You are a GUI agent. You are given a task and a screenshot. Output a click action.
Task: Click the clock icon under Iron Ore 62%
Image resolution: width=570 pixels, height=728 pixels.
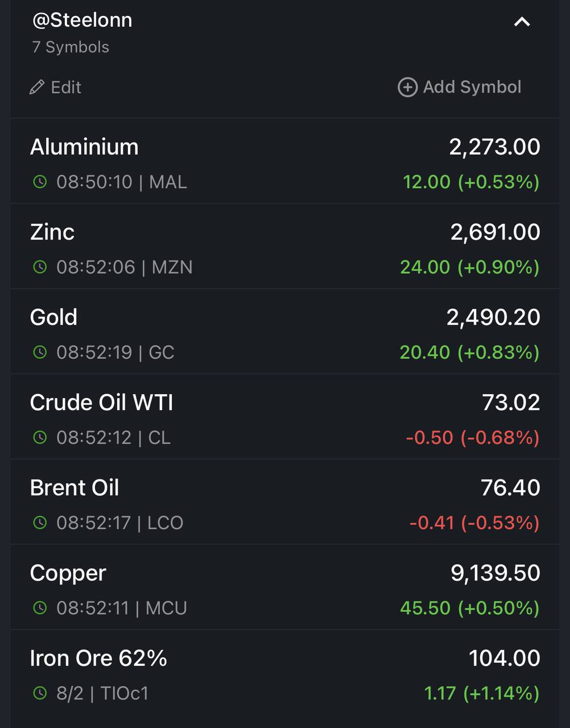point(40,693)
